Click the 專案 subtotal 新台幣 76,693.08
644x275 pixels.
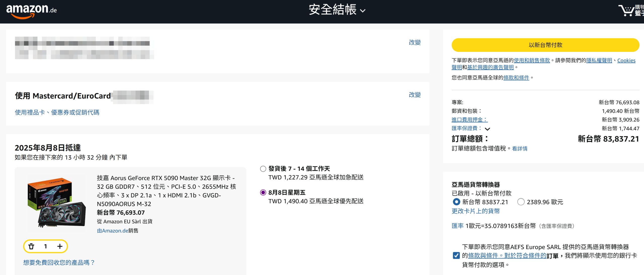(x=619, y=102)
